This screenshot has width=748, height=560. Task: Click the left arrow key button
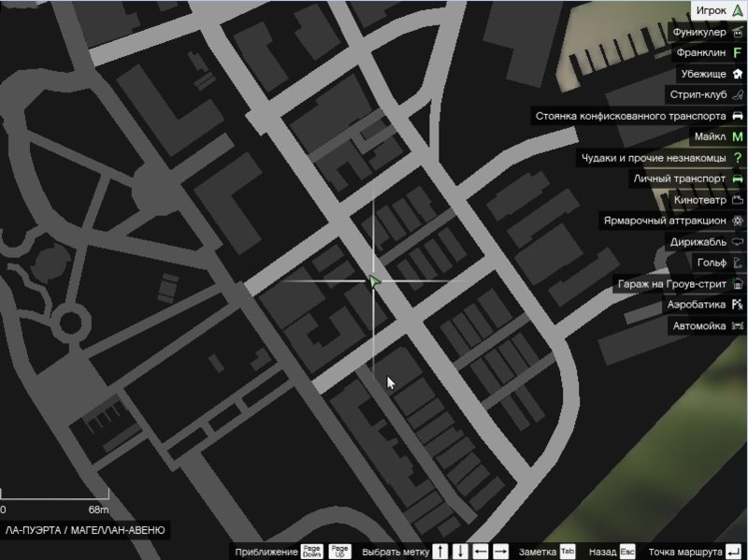(x=481, y=552)
